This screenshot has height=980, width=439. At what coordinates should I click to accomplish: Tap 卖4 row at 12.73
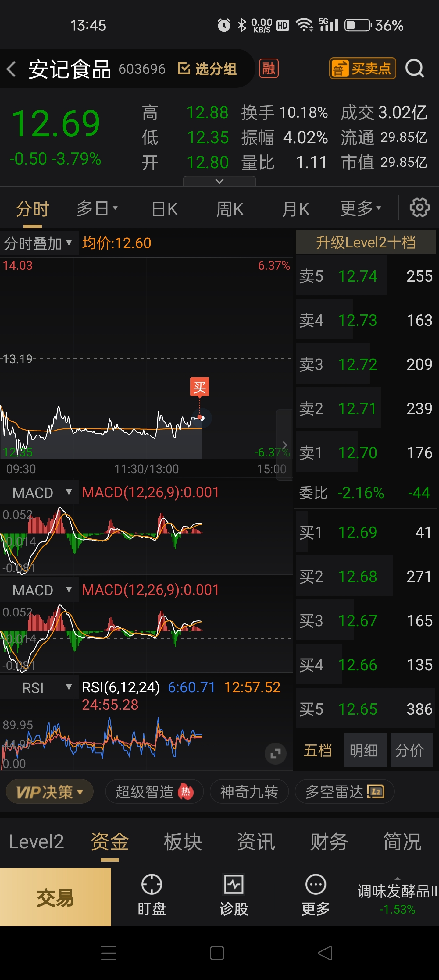[366, 320]
